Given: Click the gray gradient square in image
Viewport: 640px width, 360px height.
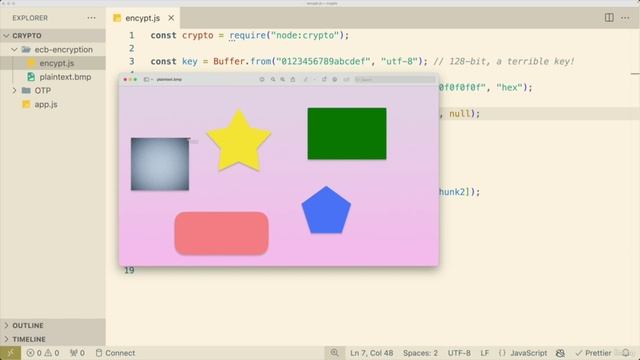Looking at the screenshot, I should [x=160, y=164].
